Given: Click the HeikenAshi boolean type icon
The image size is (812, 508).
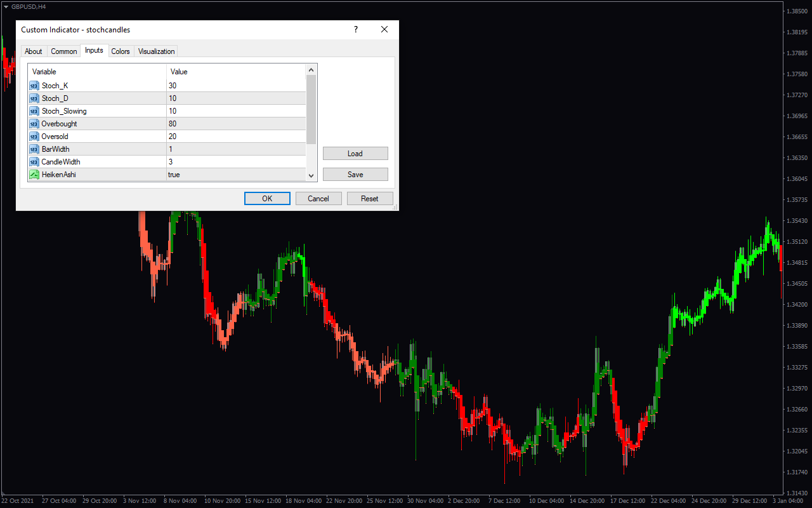Looking at the screenshot, I should click(34, 175).
